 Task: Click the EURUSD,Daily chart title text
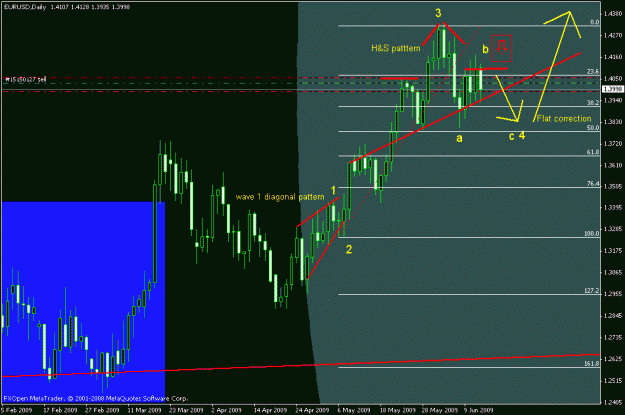coord(25,7)
